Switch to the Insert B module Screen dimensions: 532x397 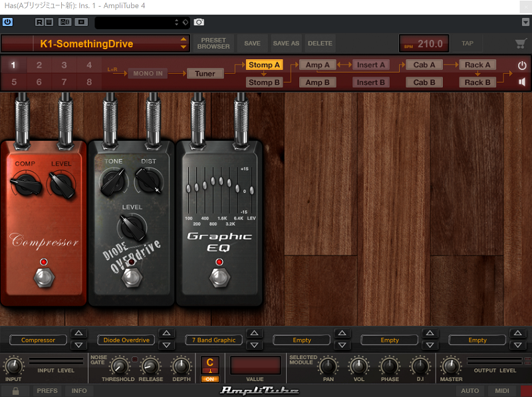tap(370, 82)
